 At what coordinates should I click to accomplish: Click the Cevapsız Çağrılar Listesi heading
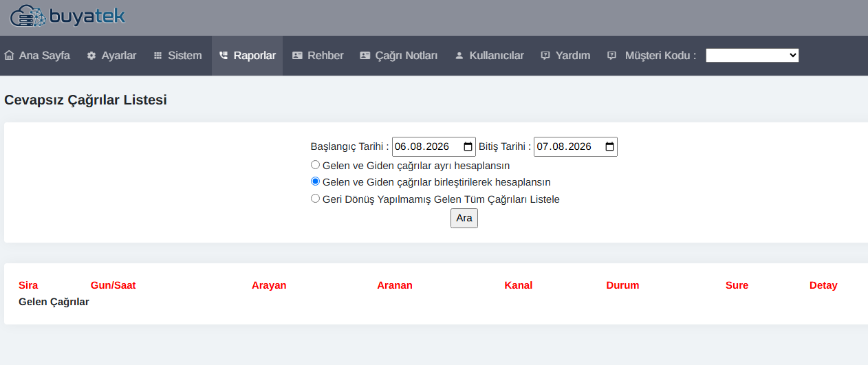click(85, 100)
